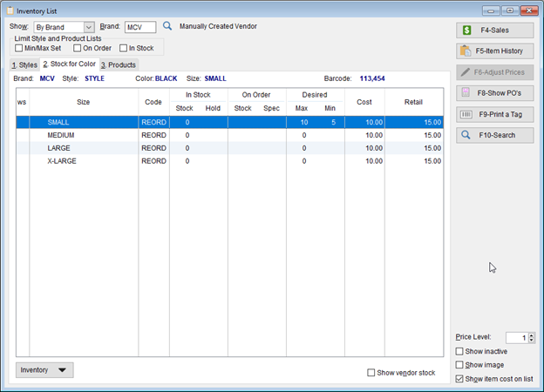Open the Show By Brand dropdown

click(x=89, y=27)
